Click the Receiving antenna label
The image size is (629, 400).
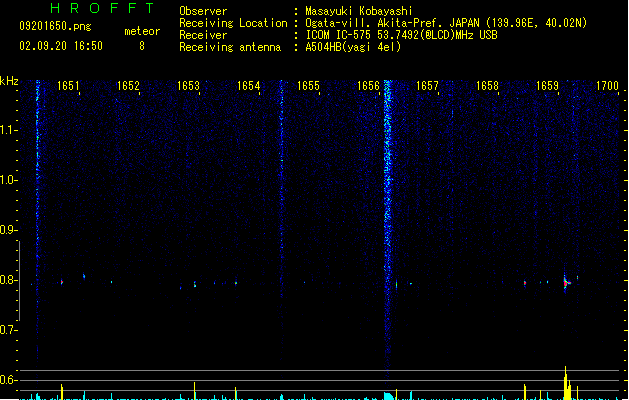(230, 47)
